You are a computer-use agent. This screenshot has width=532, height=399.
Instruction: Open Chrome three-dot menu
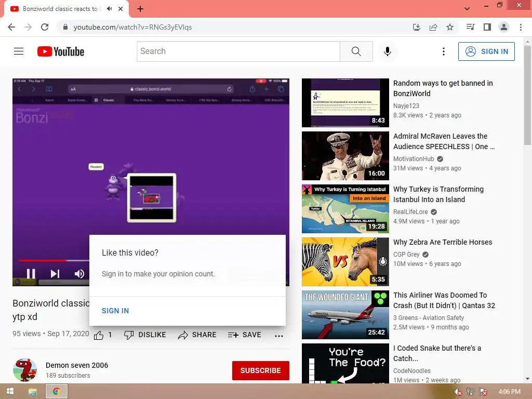(x=521, y=27)
